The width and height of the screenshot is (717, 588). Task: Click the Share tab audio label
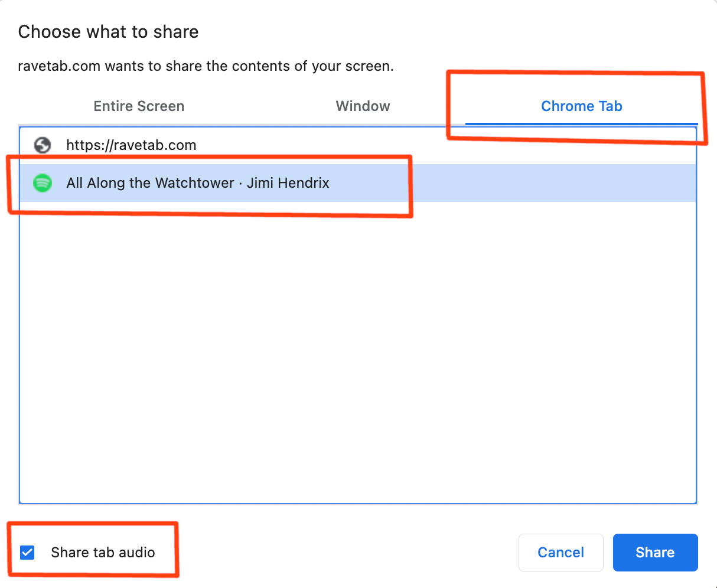point(103,553)
